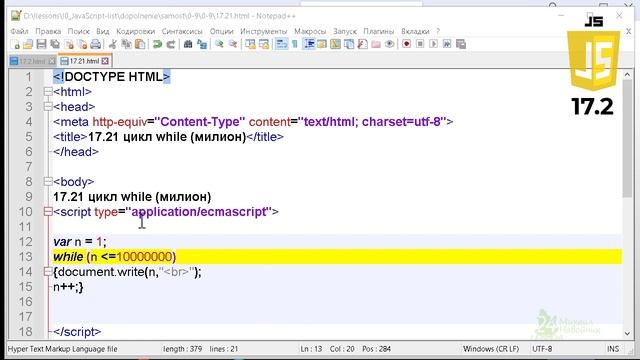
Task: Click the Close document toolbar icon
Action: point(69,44)
